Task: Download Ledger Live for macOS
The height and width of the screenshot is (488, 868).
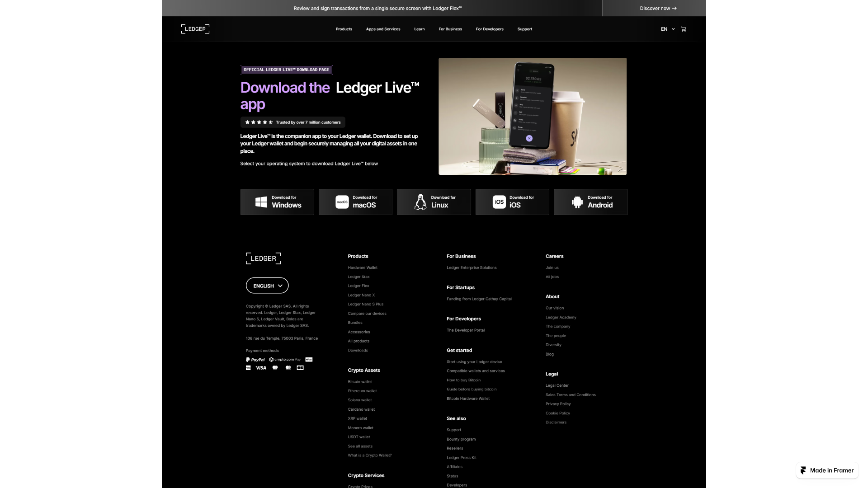Action: [x=355, y=202]
